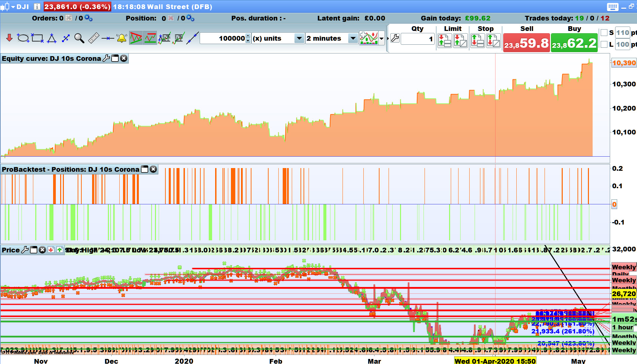Screen dimensions: 637x364
Task: Edit the L 100 points field
Action: [623, 44]
